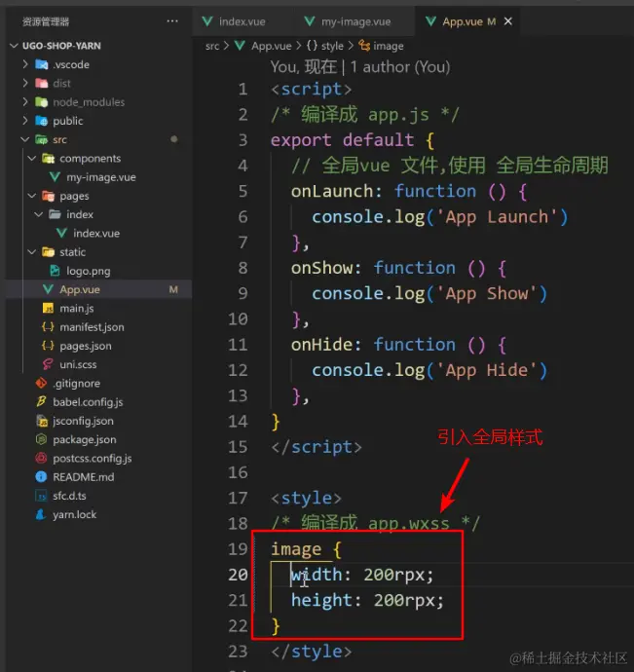Viewport: 634px width, 672px height.
Task: Expand the .vscode folder chevron
Action: point(25,64)
